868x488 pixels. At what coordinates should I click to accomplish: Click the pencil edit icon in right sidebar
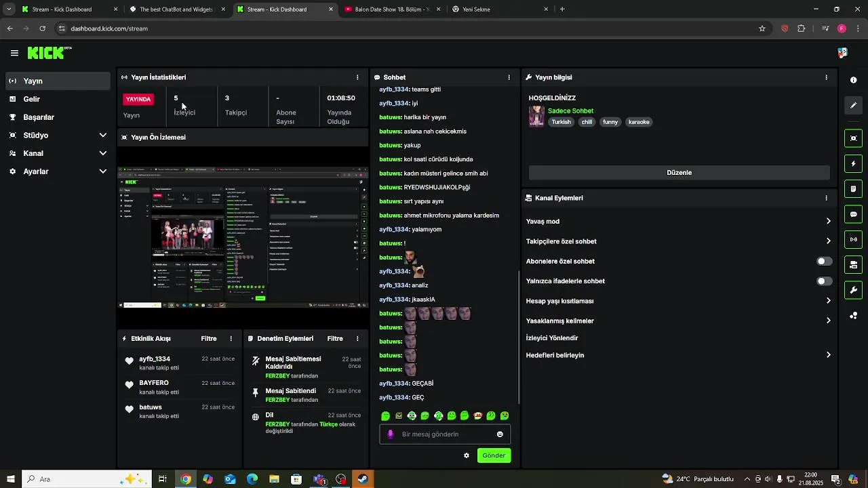[853, 105]
